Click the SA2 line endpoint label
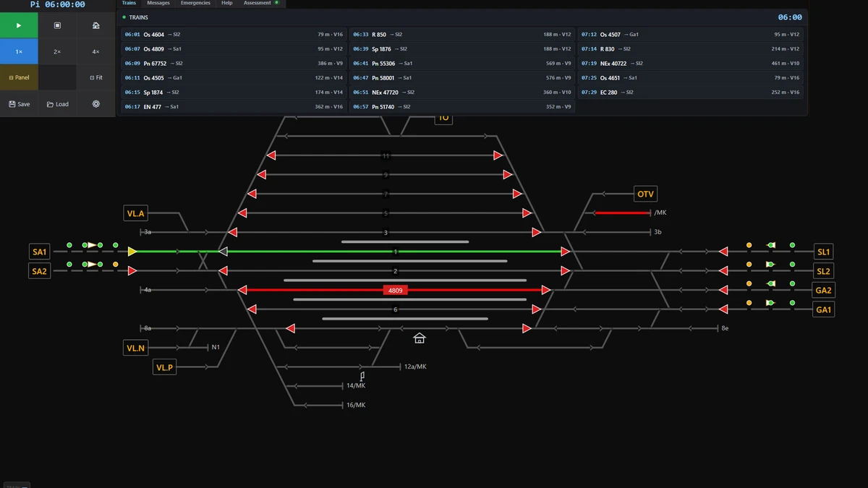Screen dimensions: 868x488 click(x=39, y=271)
